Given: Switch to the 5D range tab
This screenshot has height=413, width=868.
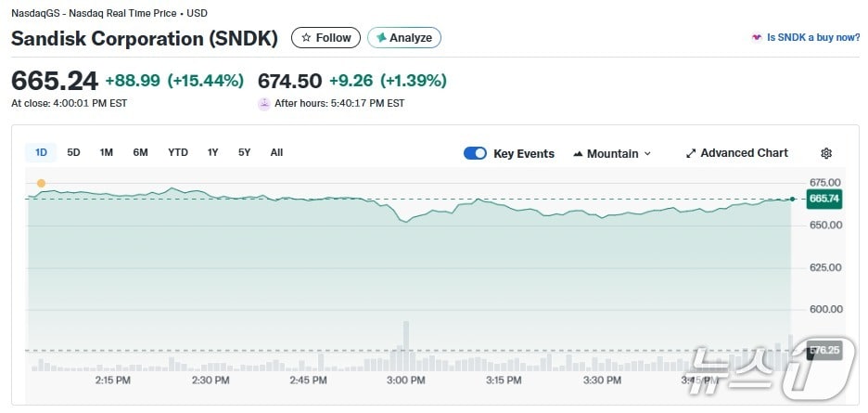Looking at the screenshot, I should coord(73,152).
